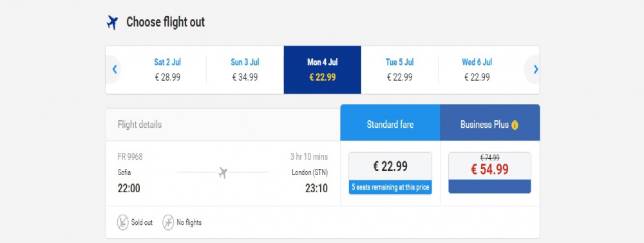Screen dimensions: 644x243
Task: Select Sun 3 Jul date tab
Action: tap(245, 69)
